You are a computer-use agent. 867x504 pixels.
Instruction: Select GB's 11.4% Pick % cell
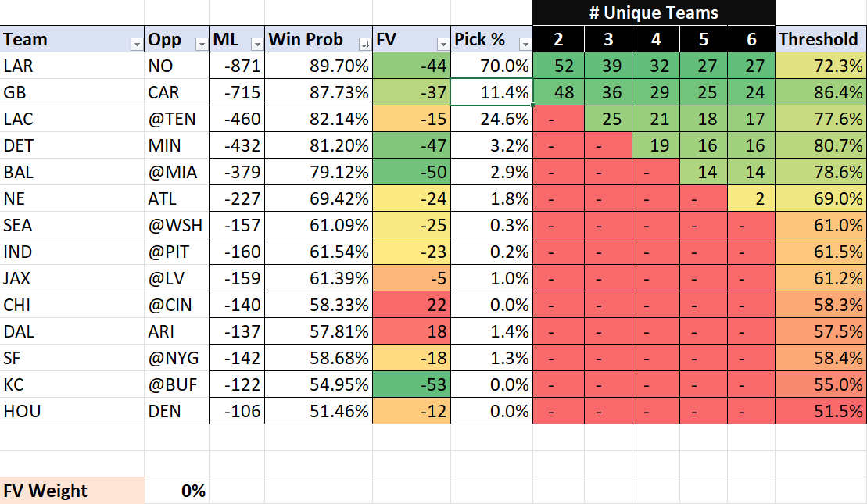tap(492, 92)
